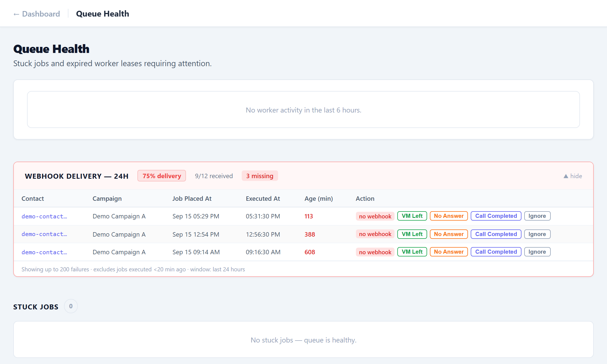607x364 pixels.
Task: Click the No stuck jobs message
Action: pos(303,340)
